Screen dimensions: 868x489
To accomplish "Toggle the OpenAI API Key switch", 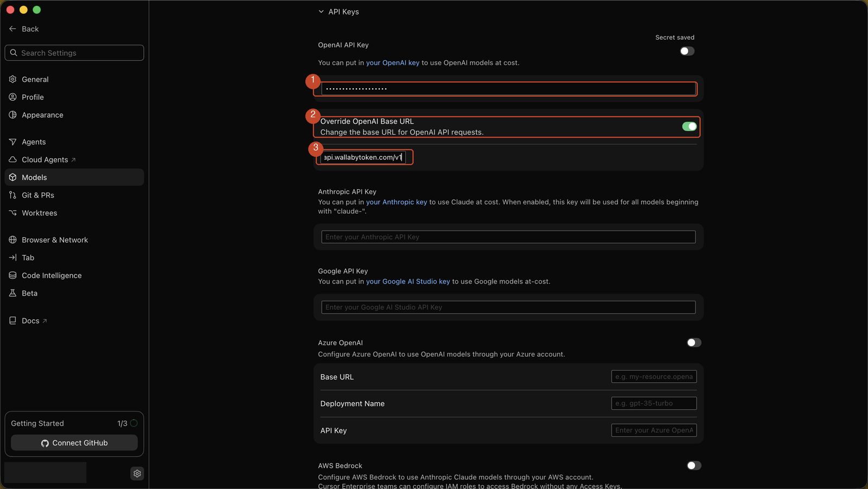I will click(x=687, y=51).
